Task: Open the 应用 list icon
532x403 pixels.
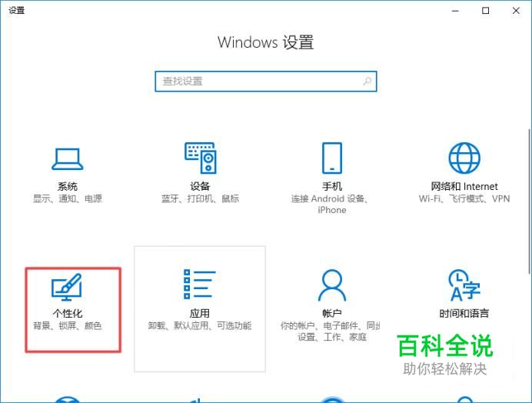Action: [x=200, y=284]
